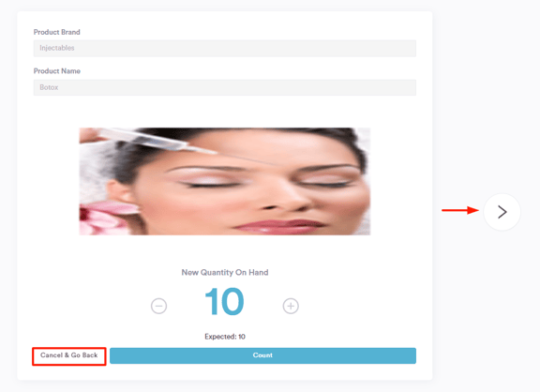The width and height of the screenshot is (540, 392).
Task: Go to next product using chevron arrow
Action: tap(502, 212)
